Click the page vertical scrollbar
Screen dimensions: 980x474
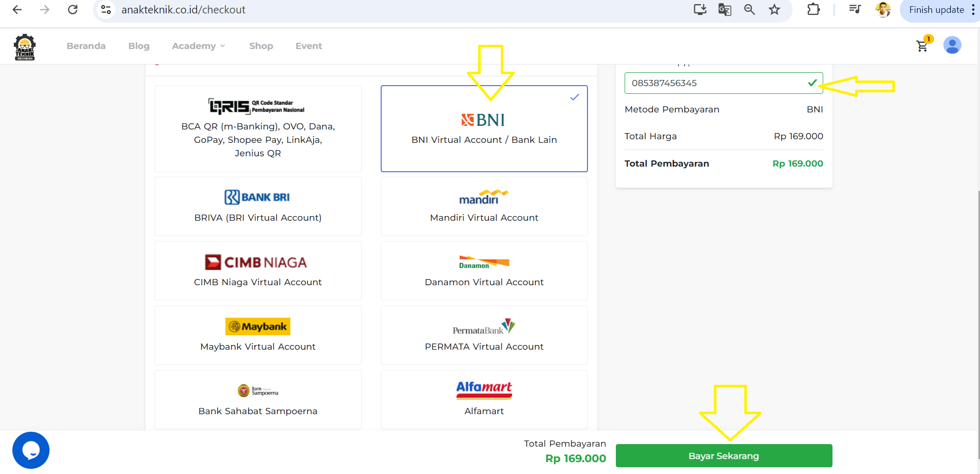[x=978, y=325]
